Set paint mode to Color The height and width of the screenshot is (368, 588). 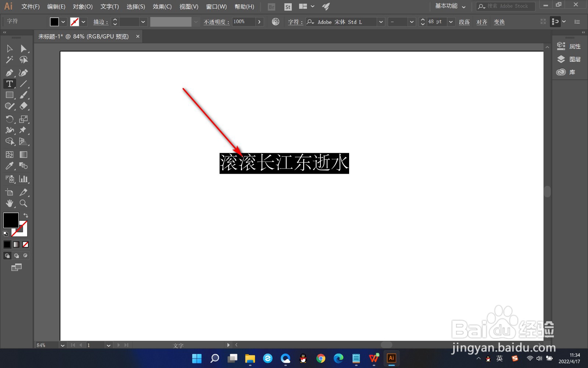[x=7, y=244]
